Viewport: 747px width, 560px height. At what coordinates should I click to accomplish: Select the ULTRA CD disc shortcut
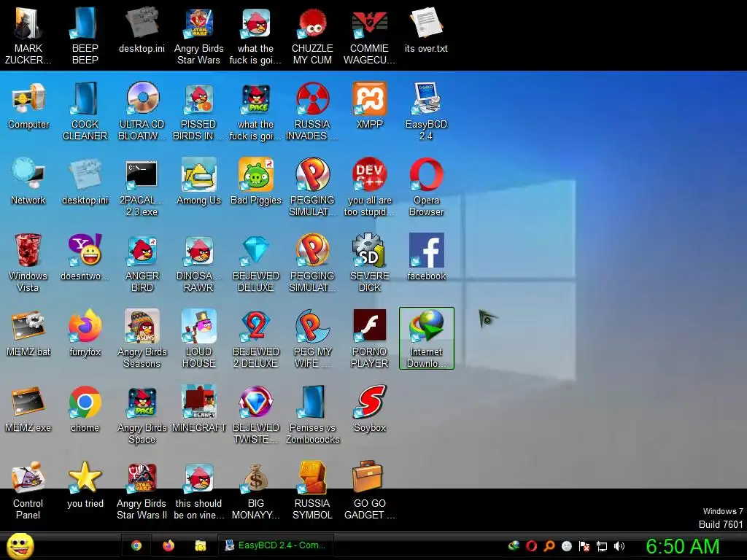[142, 112]
